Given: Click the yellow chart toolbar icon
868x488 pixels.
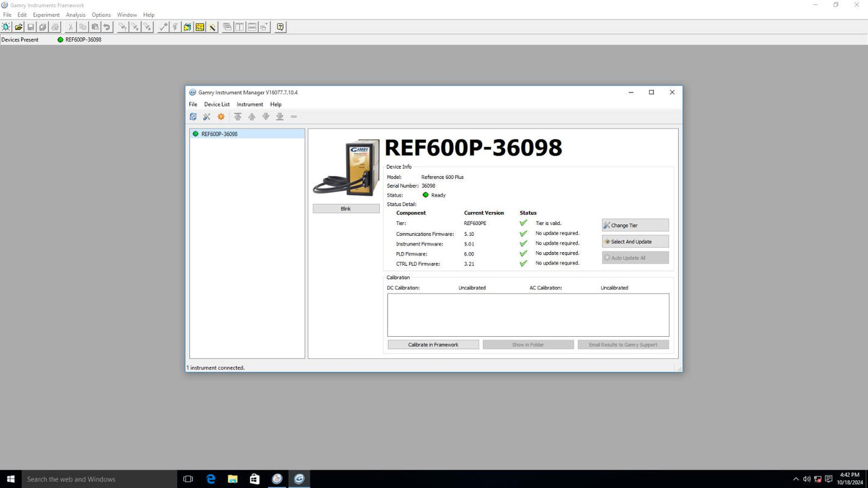Looking at the screenshot, I should click(x=200, y=27).
